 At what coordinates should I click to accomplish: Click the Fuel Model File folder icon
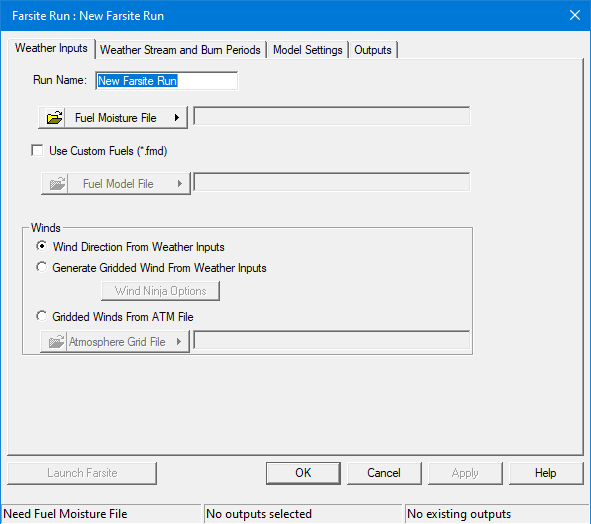(x=57, y=184)
